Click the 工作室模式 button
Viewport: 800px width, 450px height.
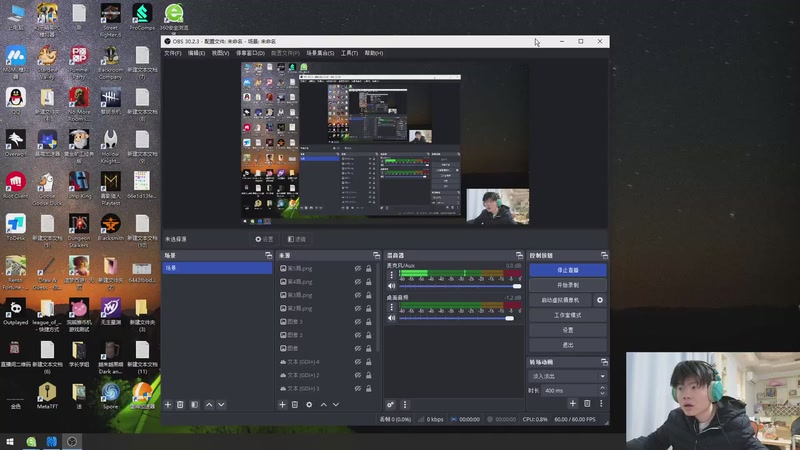(567, 315)
